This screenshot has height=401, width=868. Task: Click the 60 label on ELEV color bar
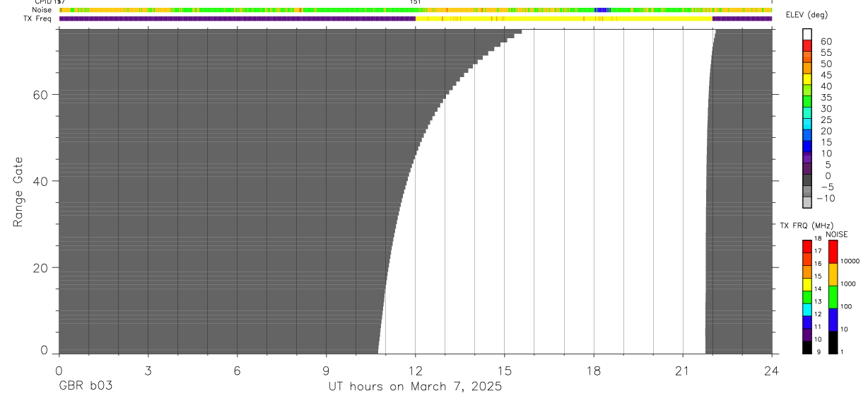(827, 42)
